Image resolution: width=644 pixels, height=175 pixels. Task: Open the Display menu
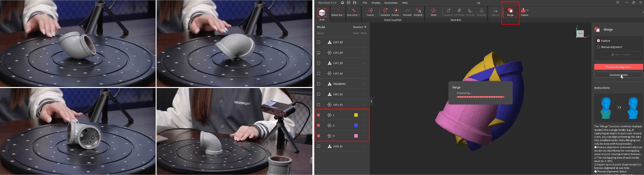click(x=376, y=3)
